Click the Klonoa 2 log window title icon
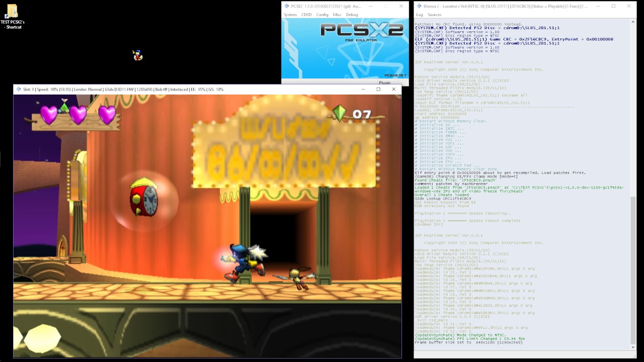Viewport: 644px width, 362px height. (x=419, y=7)
